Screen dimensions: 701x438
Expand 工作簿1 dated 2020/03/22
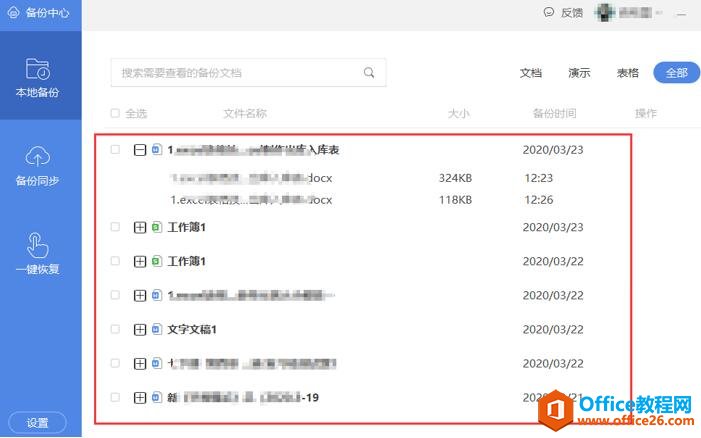(140, 261)
